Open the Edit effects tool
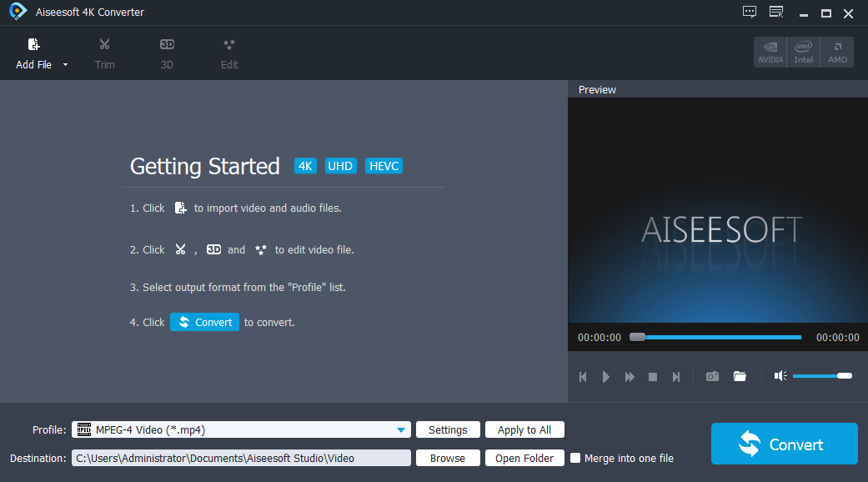 click(229, 53)
